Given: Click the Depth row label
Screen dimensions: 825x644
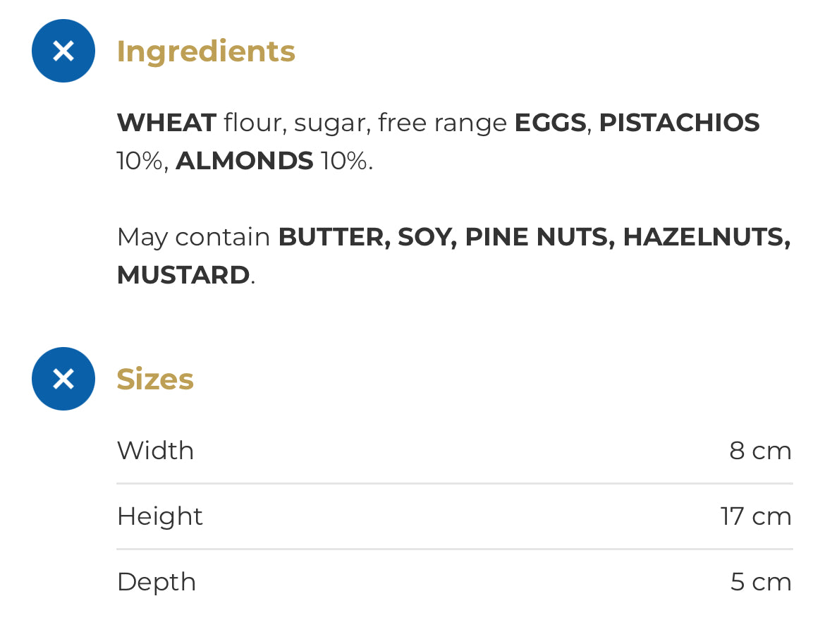Looking at the screenshot, I should (x=157, y=583).
